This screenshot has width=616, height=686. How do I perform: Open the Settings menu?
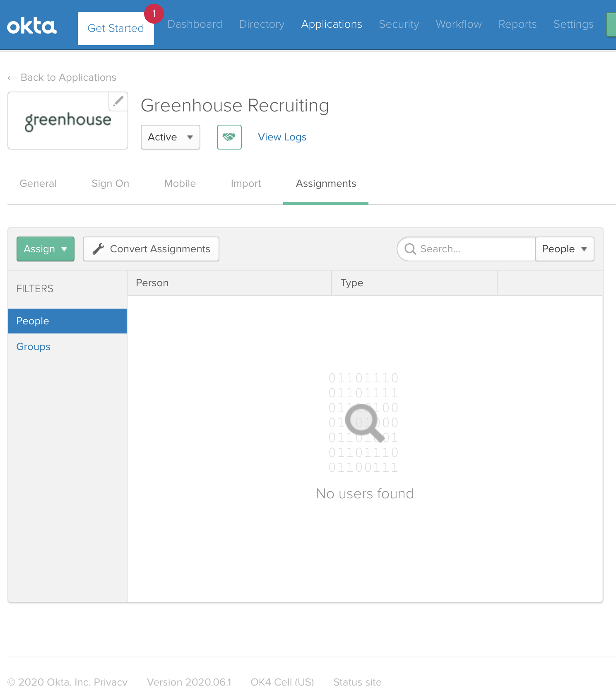coord(573,24)
